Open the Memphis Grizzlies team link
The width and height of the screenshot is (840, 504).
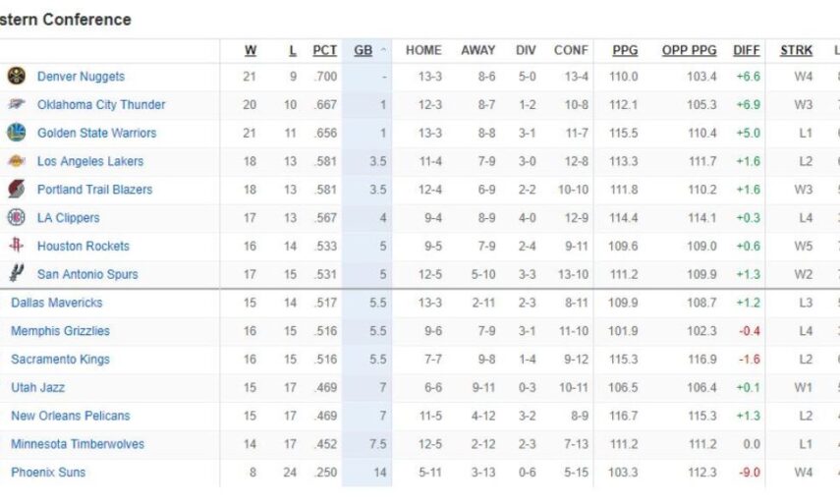tap(60, 332)
